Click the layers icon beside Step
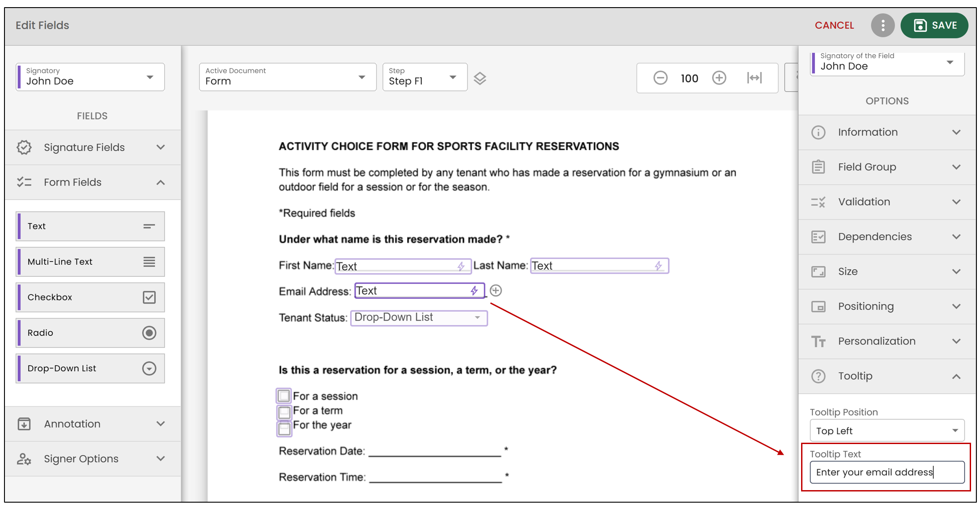The width and height of the screenshot is (980, 508). coord(480,78)
